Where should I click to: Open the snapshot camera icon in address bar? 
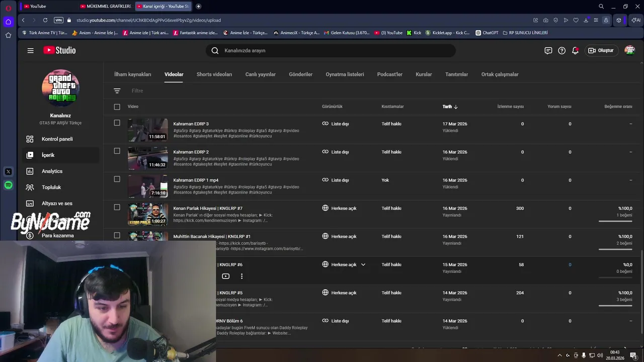tap(546, 20)
